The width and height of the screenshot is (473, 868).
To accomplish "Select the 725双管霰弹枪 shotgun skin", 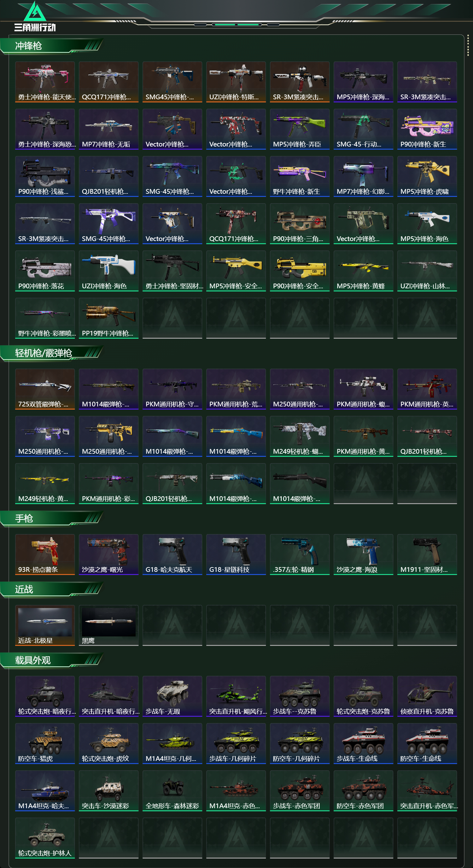I will 45,389.
